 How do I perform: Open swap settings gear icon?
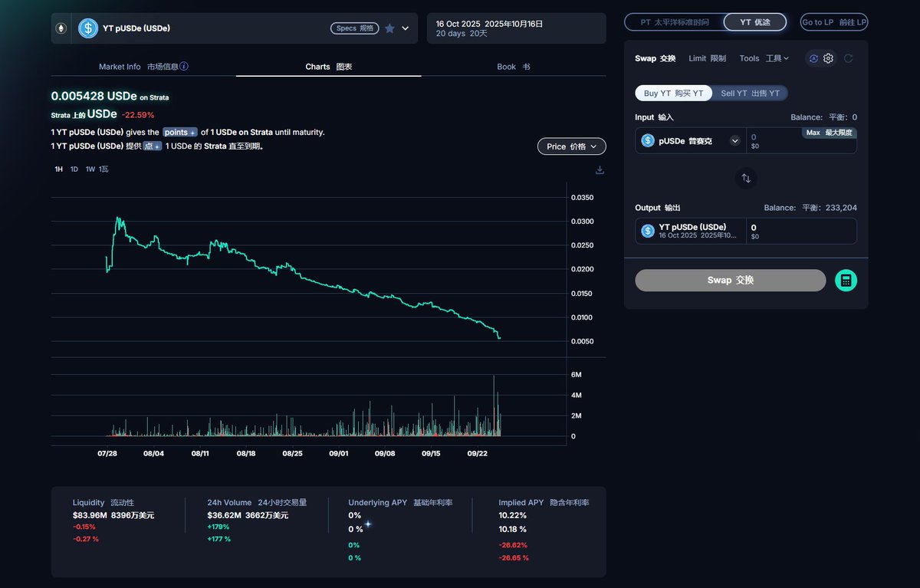(x=828, y=58)
